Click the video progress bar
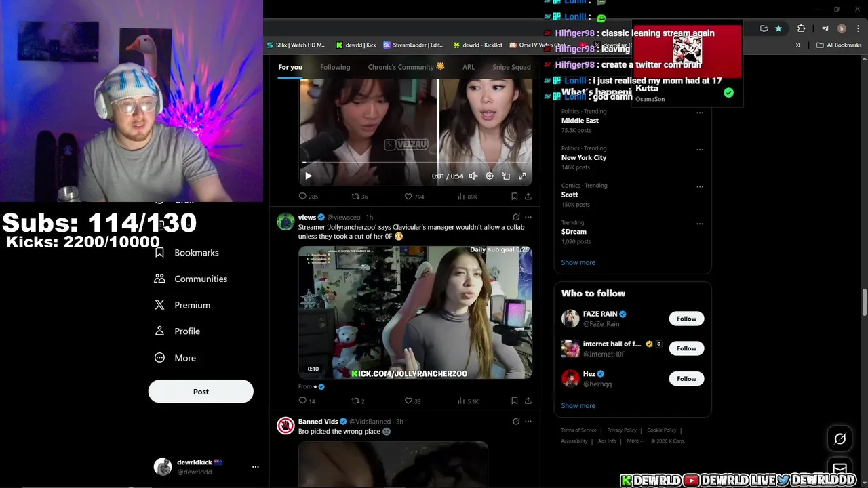 [x=416, y=163]
